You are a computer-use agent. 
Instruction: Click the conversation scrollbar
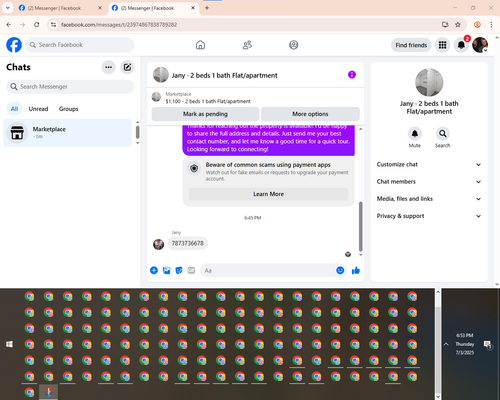[x=360, y=227]
